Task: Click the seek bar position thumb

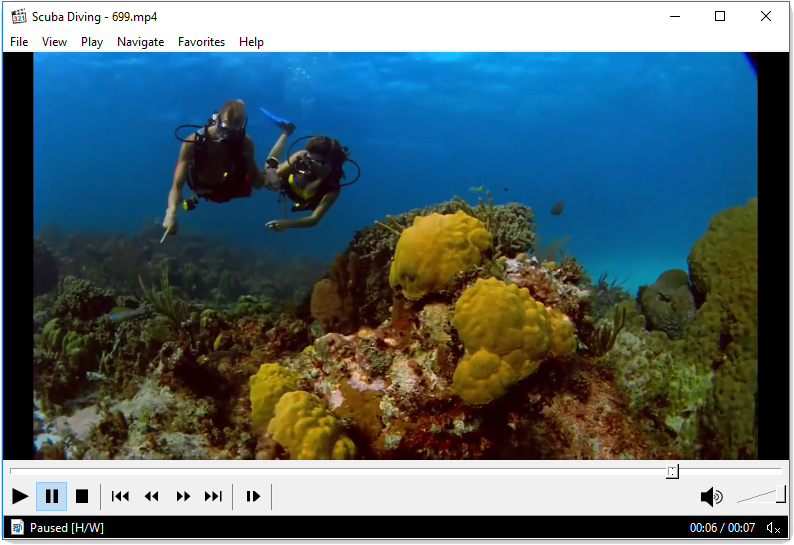Action: 672,472
